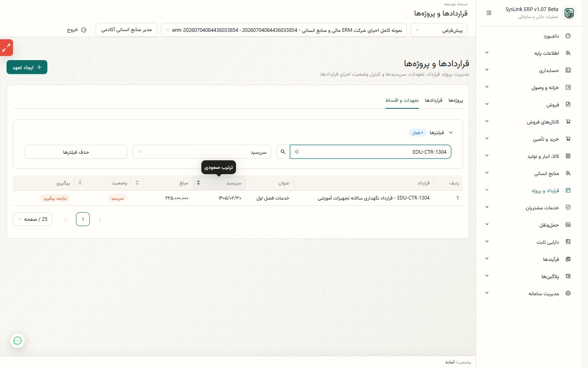Viewport: 588px width, 368px height.
Task: Click the SysLink ERP logo icon
Action: pyautogui.click(x=569, y=13)
